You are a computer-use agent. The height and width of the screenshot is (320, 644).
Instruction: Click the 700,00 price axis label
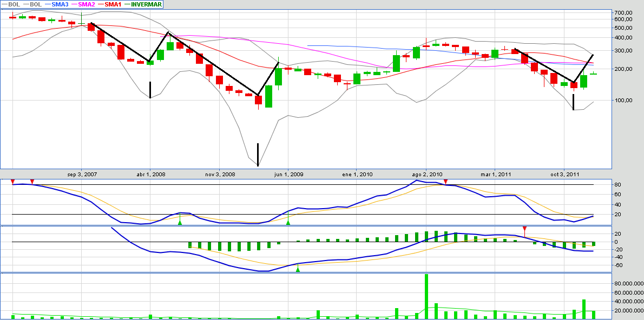(620, 12)
